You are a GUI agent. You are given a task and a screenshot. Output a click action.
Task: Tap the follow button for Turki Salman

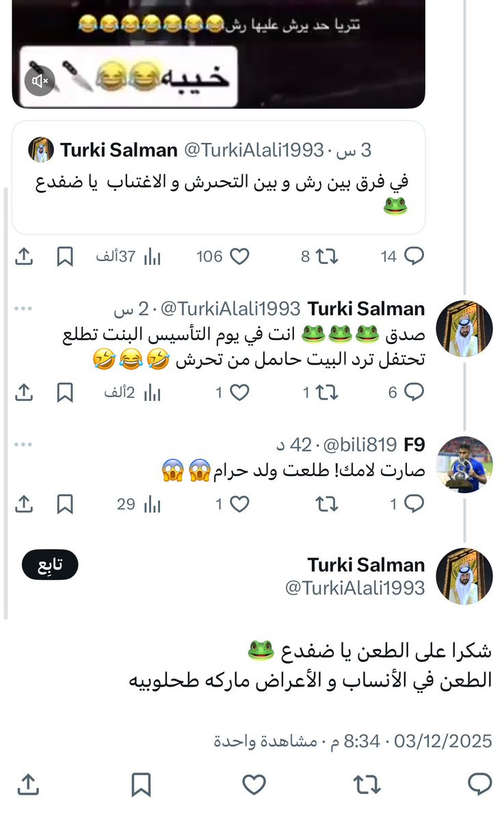coord(50,565)
